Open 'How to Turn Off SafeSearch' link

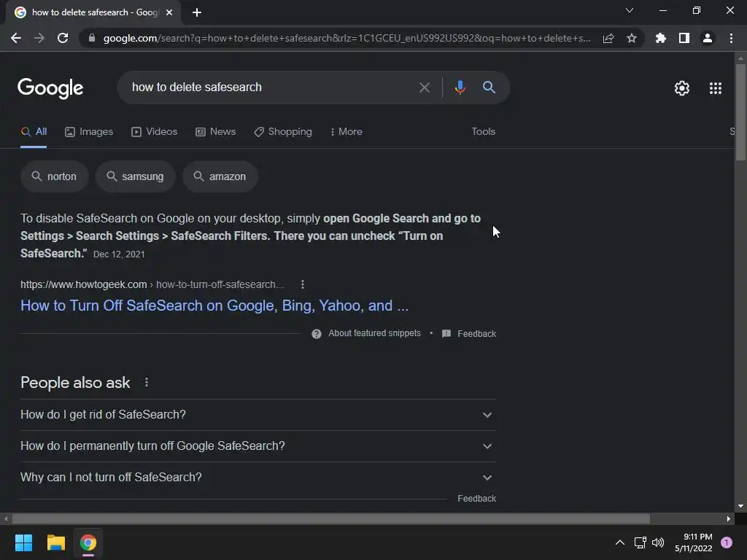pyautogui.click(x=214, y=306)
